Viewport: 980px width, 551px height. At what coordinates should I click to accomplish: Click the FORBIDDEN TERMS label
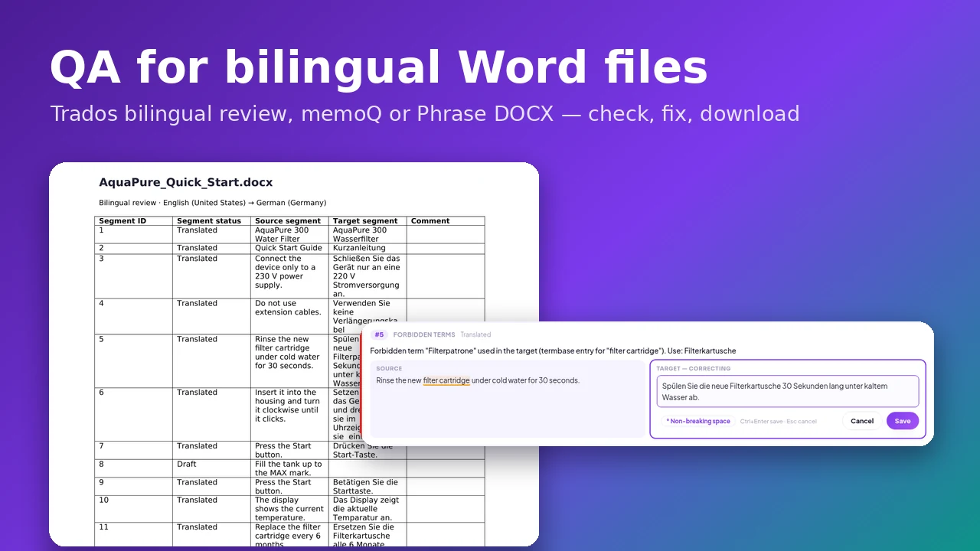[424, 334]
